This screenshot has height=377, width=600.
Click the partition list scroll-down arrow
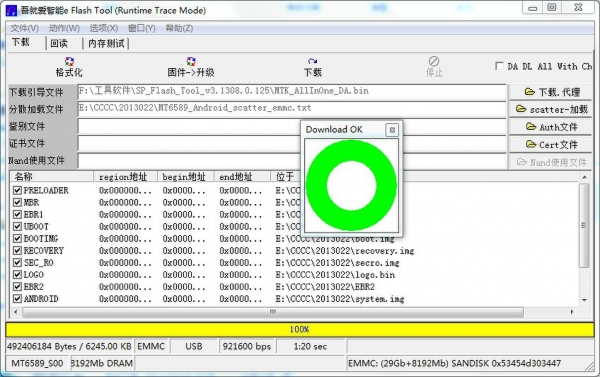coord(584,300)
